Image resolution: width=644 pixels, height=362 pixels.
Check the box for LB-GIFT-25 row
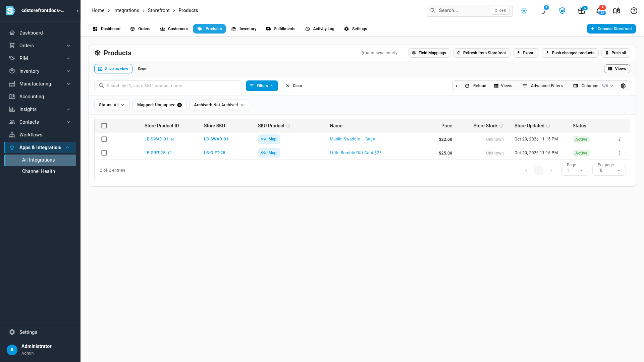(104, 153)
